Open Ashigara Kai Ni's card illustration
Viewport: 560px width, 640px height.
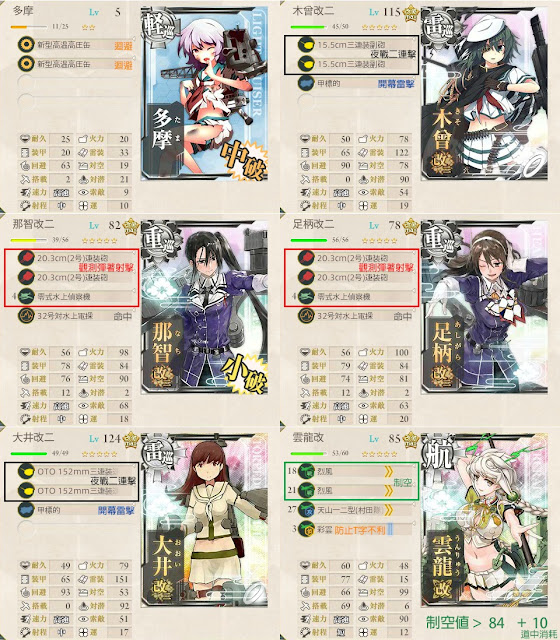[484, 308]
